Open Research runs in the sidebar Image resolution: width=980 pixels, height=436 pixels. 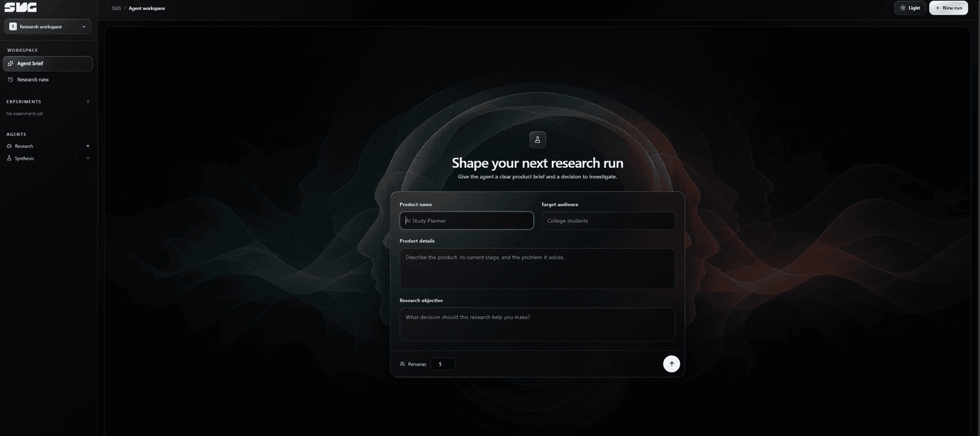click(x=48, y=80)
